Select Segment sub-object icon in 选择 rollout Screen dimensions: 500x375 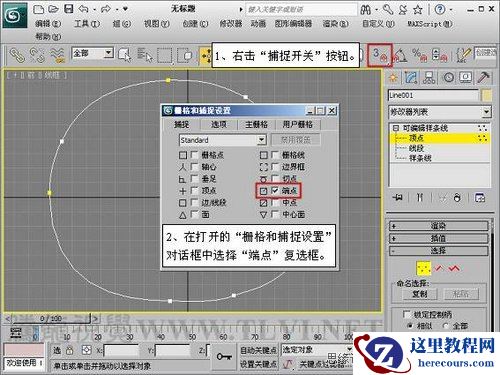pyautogui.click(x=439, y=268)
